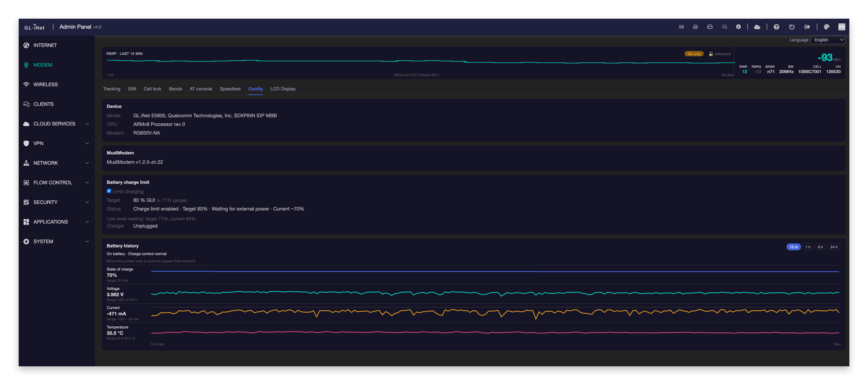Click the EN language button in the header
Image resolution: width=868 pixels, height=385 pixels.
pos(841,27)
